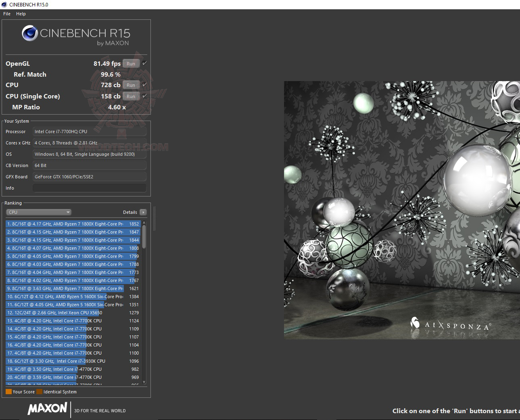Viewport: 520px width, 420px height.
Task: Select i7-7700K row scoring 1104
Action: [x=73, y=345]
